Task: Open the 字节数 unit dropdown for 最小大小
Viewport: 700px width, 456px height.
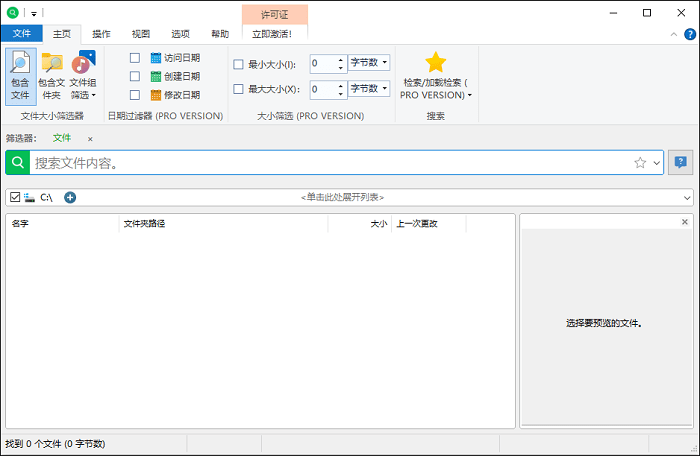Action: [369, 62]
